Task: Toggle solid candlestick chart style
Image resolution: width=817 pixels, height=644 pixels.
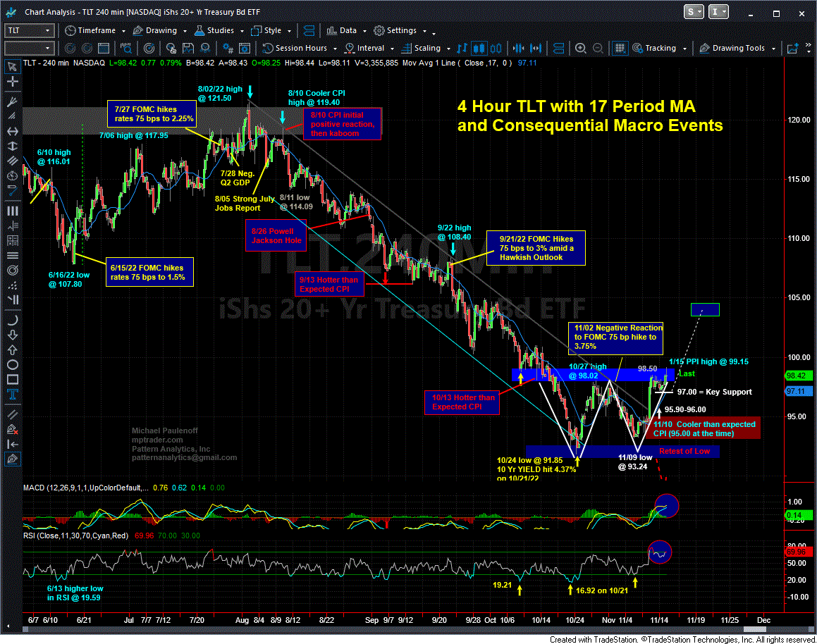Action: (479, 49)
